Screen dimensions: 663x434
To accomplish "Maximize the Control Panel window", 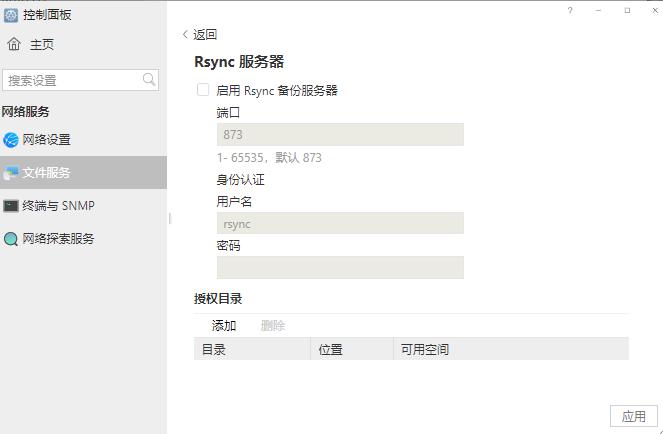I will tap(627, 11).
